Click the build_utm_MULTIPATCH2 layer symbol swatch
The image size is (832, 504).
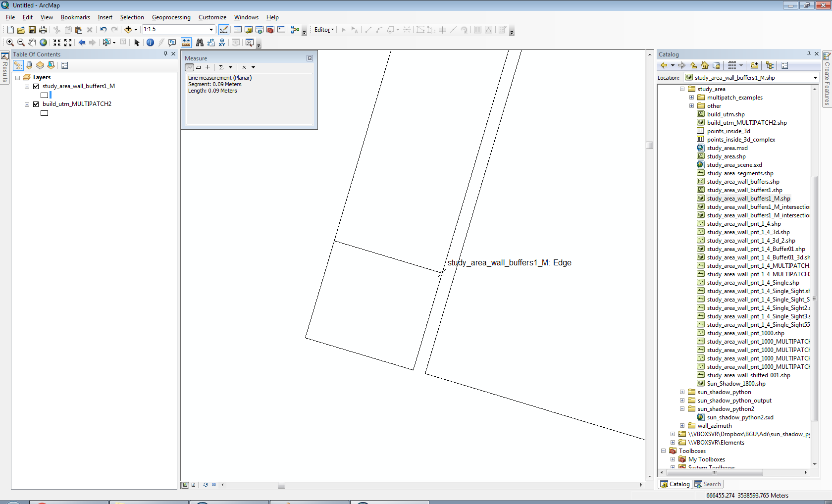(x=44, y=113)
